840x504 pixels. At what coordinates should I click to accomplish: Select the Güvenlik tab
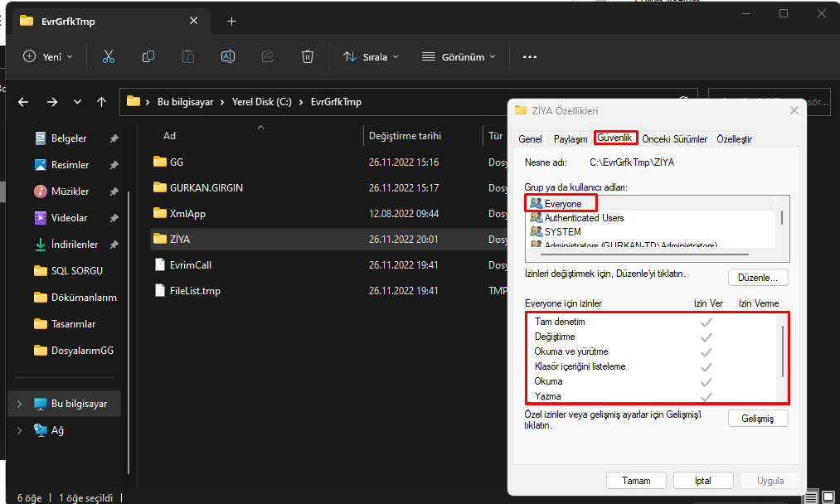tap(614, 138)
